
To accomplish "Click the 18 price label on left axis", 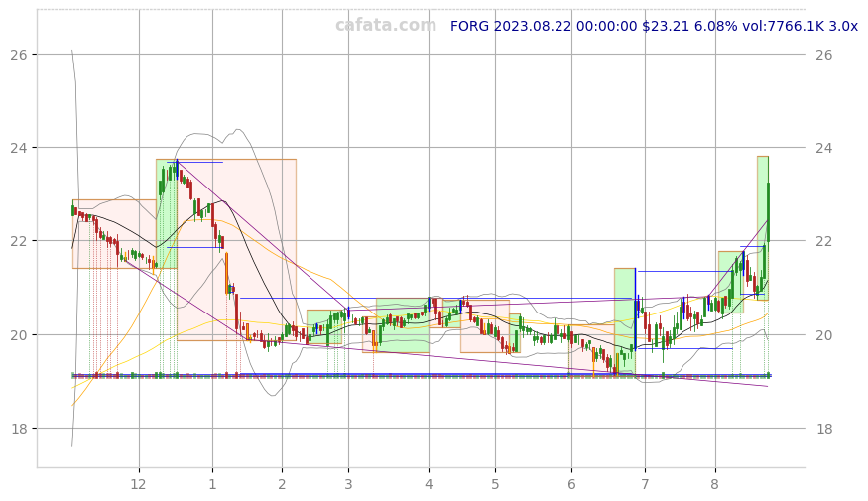I will pos(19,429).
